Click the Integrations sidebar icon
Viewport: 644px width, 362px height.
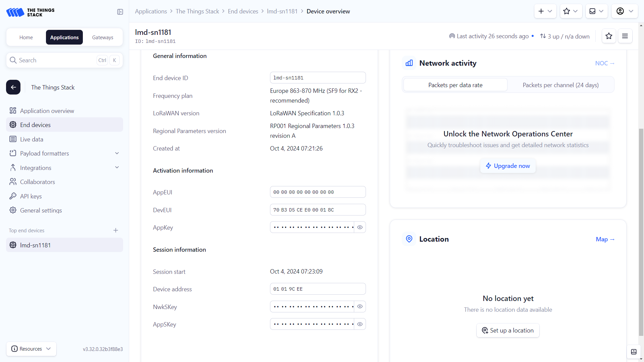(x=13, y=167)
